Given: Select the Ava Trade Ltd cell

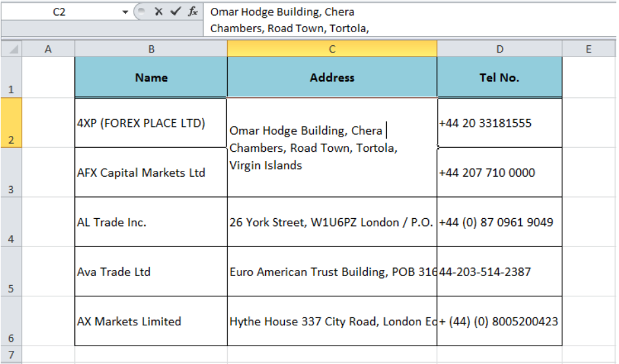Looking at the screenshot, I should point(151,272).
